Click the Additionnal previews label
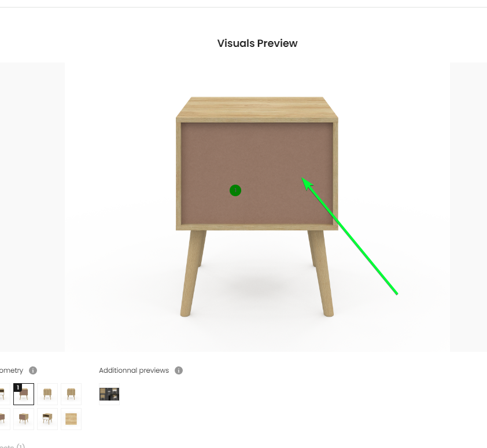487x448 pixels. (x=134, y=370)
